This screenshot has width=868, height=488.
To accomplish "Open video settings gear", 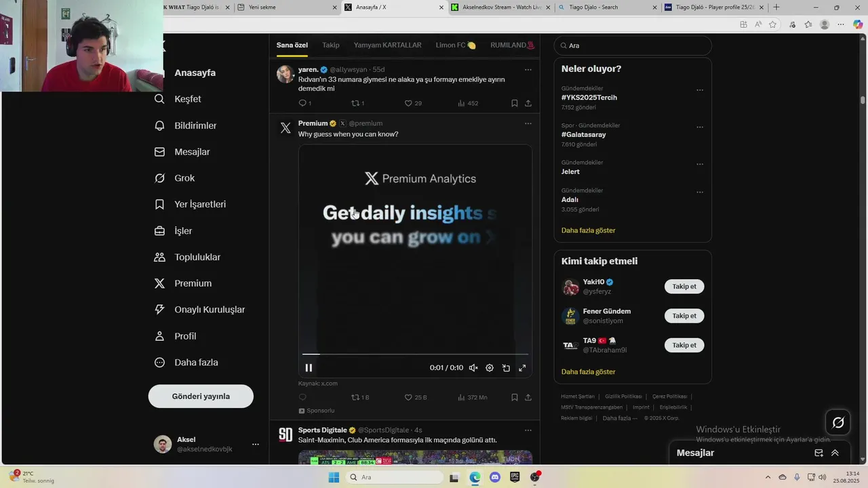I will coord(490,368).
